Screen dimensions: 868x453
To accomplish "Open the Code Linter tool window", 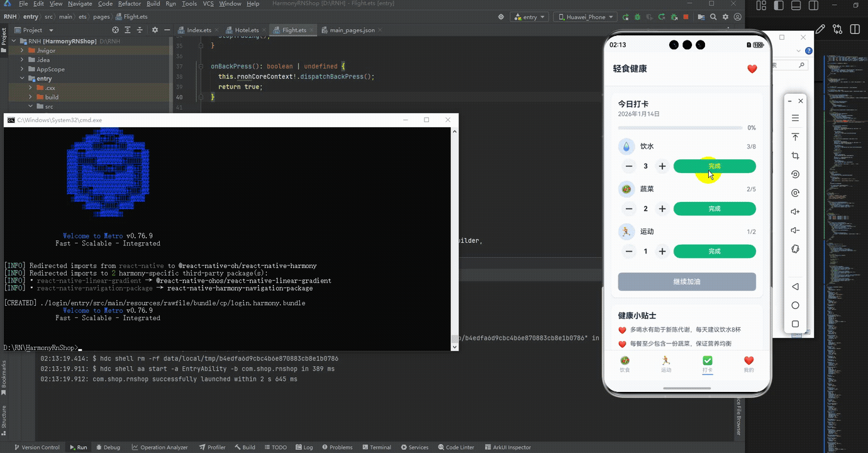I will 455,447.
